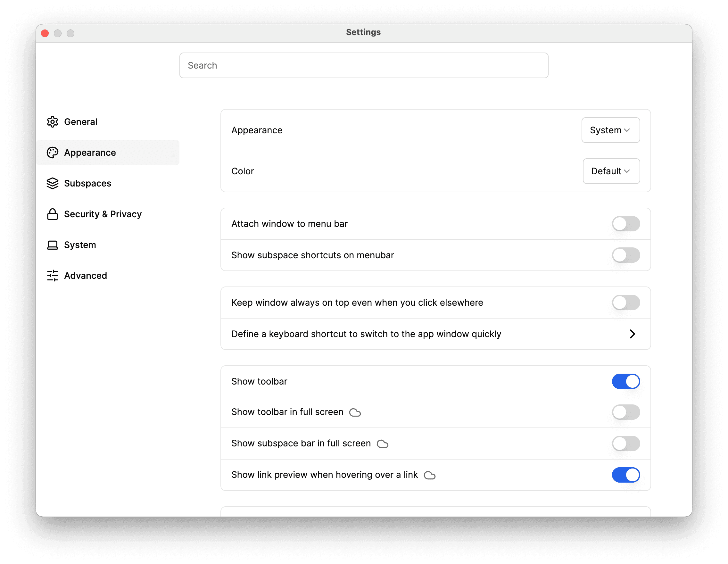The image size is (728, 564).
Task: Click the Subspaces stack icon
Action: pos(53,183)
